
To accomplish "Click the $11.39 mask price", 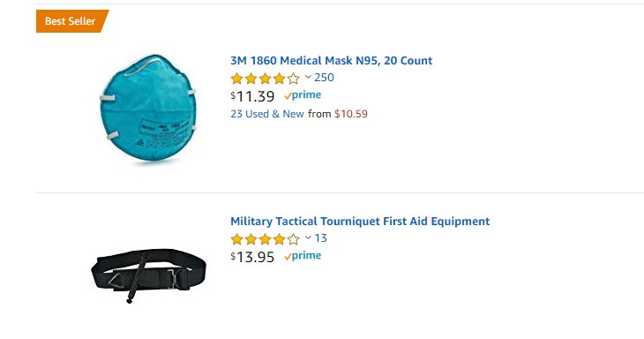I will coord(252,96).
